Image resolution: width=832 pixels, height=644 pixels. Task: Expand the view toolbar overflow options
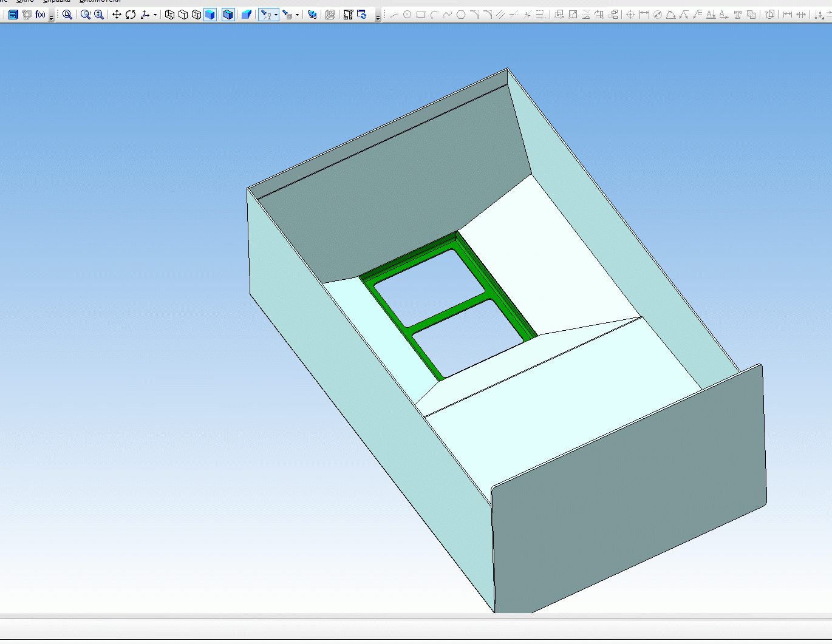click(378, 18)
